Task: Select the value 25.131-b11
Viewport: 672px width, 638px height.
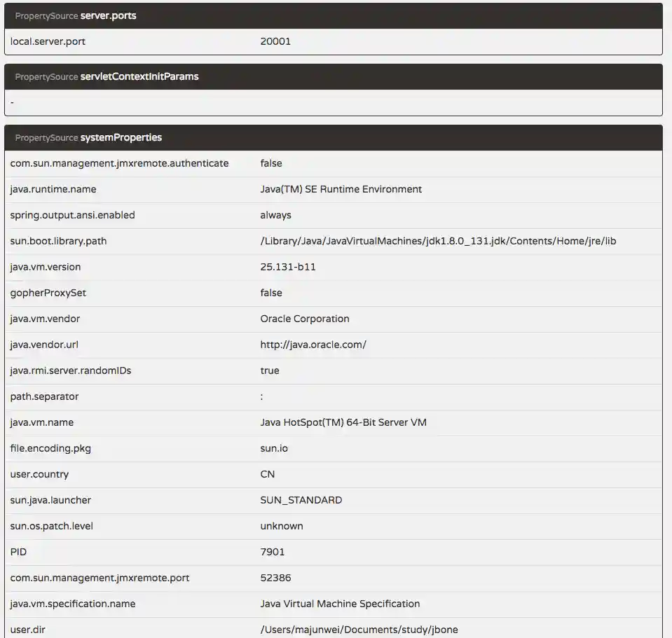Action: 287,268
